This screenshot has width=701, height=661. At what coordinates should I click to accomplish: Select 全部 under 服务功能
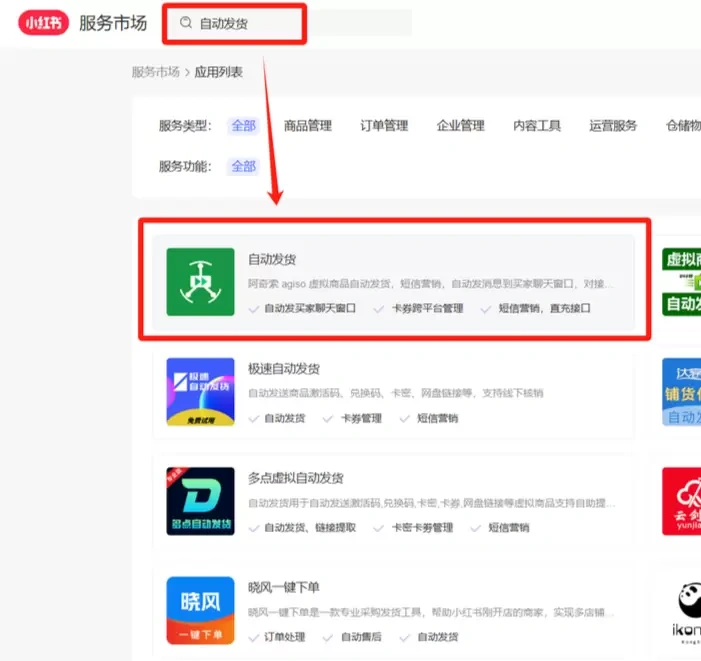[243, 167]
